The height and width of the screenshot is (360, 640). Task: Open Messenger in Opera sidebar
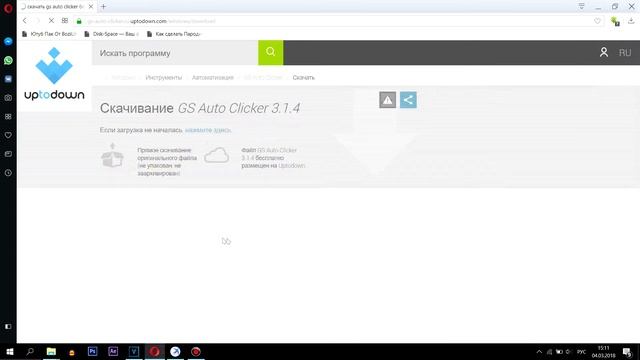[x=8, y=41]
